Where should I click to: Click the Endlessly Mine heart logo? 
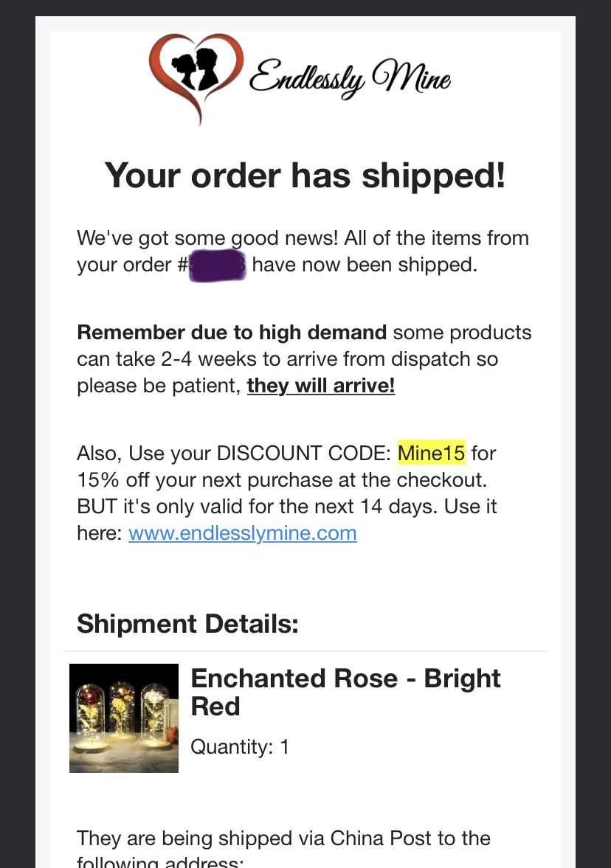[x=196, y=79]
